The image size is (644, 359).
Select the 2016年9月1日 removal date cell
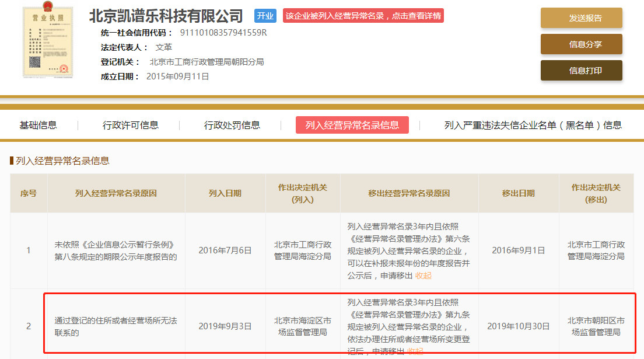point(518,250)
